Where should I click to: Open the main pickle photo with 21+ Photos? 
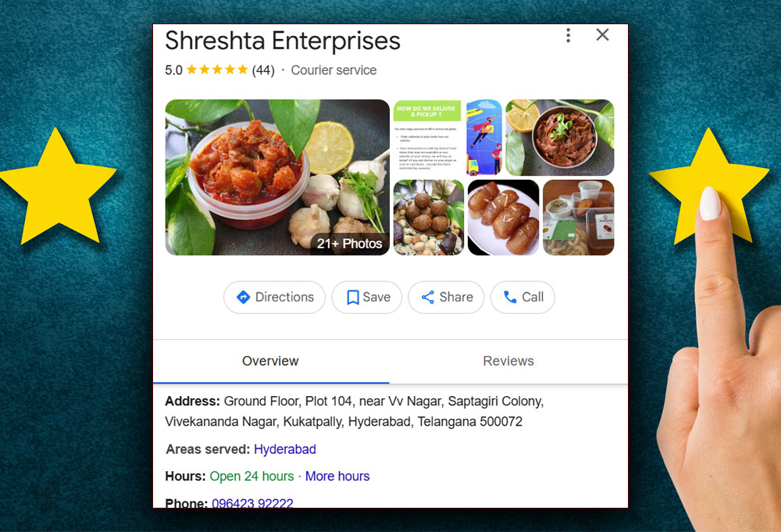pos(277,177)
